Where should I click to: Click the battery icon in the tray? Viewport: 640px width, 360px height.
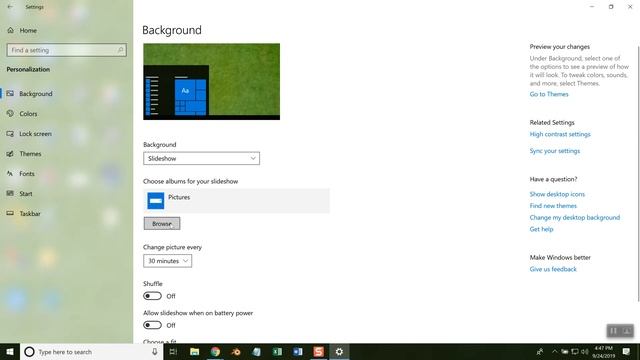click(564, 352)
